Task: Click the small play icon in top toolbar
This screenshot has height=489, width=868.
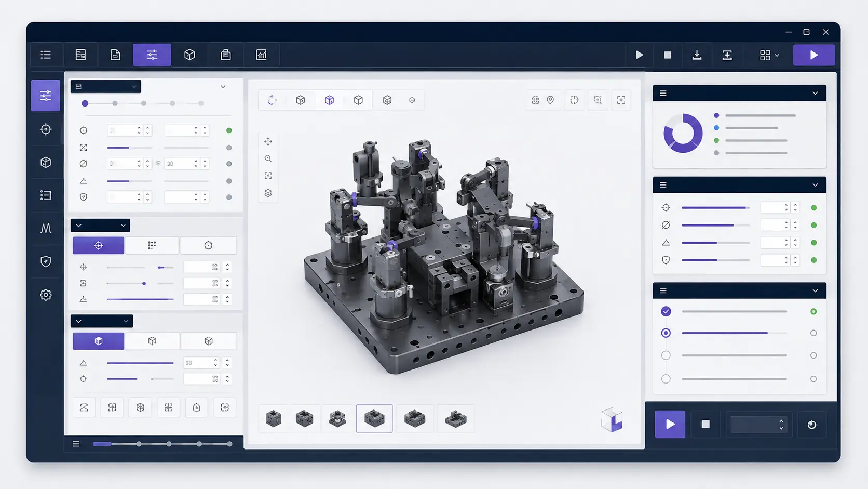Action: (x=640, y=55)
